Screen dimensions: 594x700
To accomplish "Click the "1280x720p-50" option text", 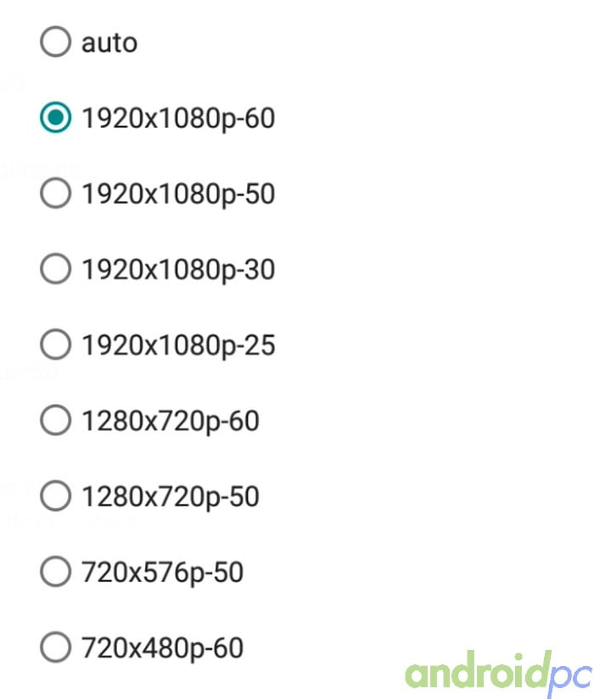I will 171,496.
